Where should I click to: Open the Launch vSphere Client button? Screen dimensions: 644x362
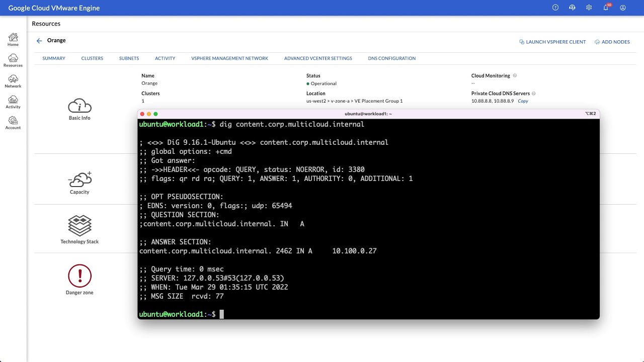(x=552, y=42)
